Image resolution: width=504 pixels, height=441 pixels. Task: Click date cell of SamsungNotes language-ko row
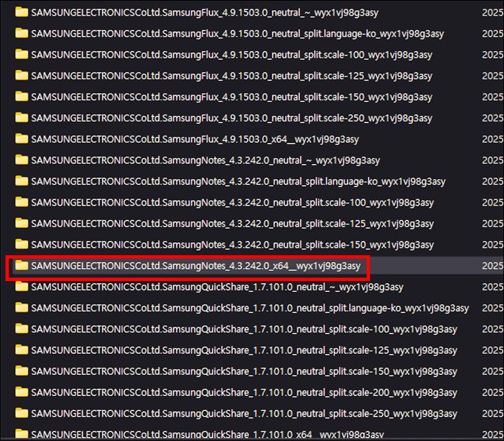pyautogui.click(x=492, y=182)
